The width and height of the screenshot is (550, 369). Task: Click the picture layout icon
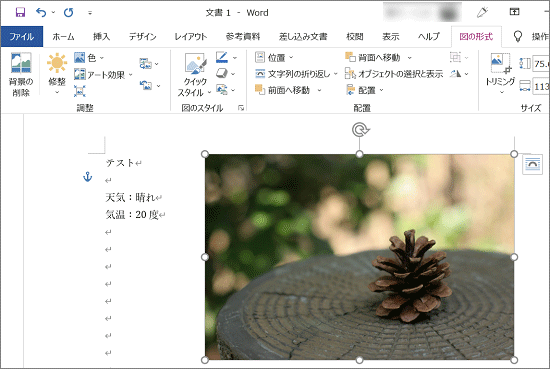coord(222,90)
